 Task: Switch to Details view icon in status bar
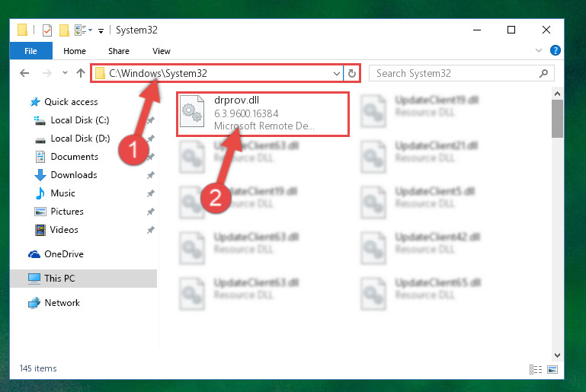(x=536, y=369)
